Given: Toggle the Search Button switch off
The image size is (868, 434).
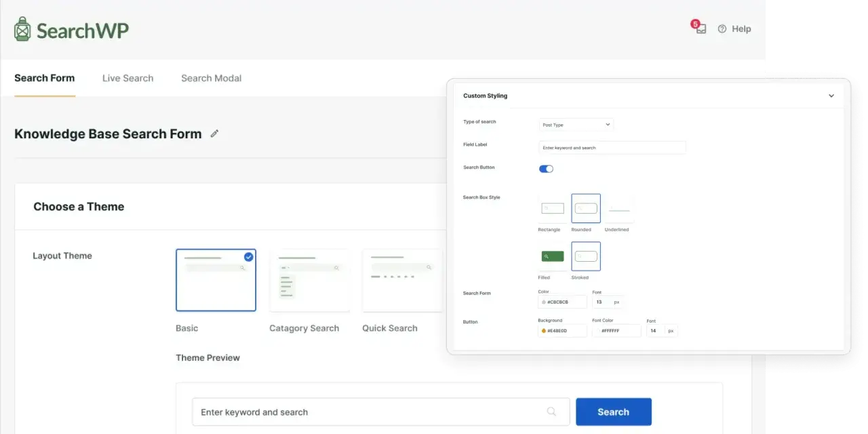Looking at the screenshot, I should 546,168.
